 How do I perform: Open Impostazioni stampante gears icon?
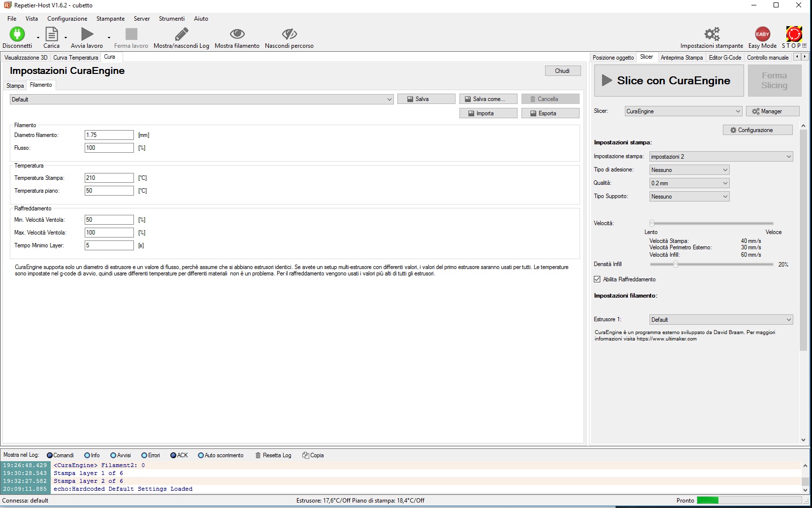click(x=712, y=34)
